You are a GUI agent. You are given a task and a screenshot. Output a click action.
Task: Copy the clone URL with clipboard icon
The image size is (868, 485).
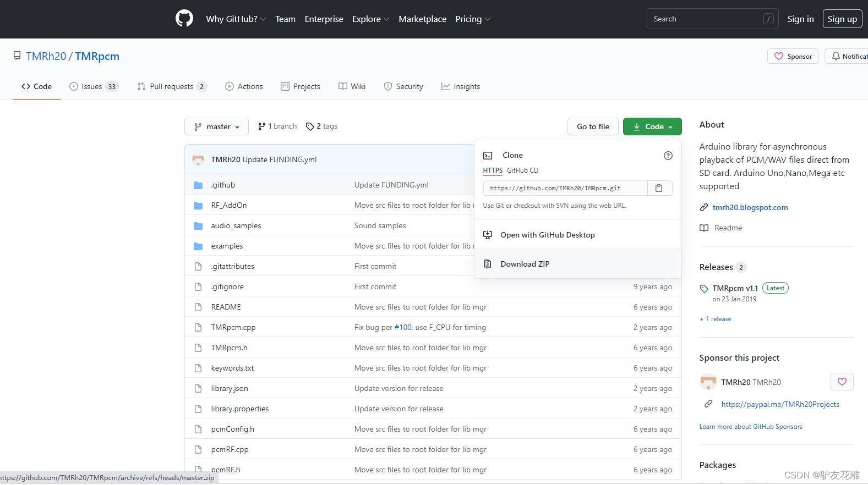click(659, 188)
